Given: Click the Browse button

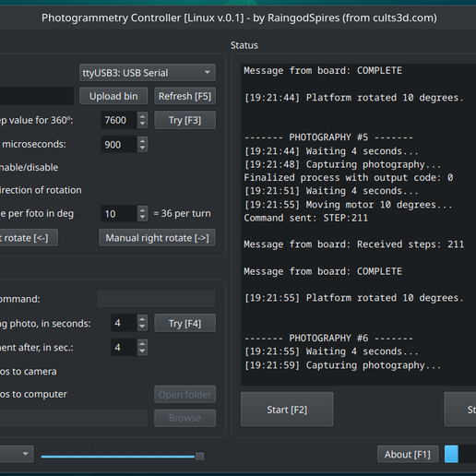Looking at the screenshot, I should pyautogui.click(x=184, y=418).
